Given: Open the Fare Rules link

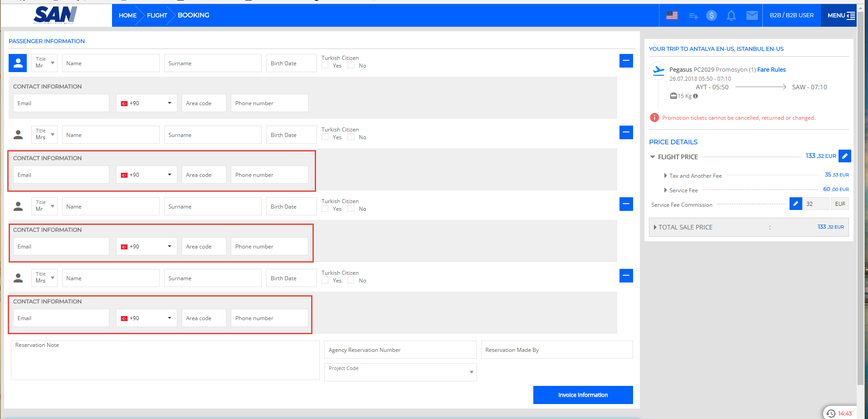Looking at the screenshot, I should click(771, 69).
